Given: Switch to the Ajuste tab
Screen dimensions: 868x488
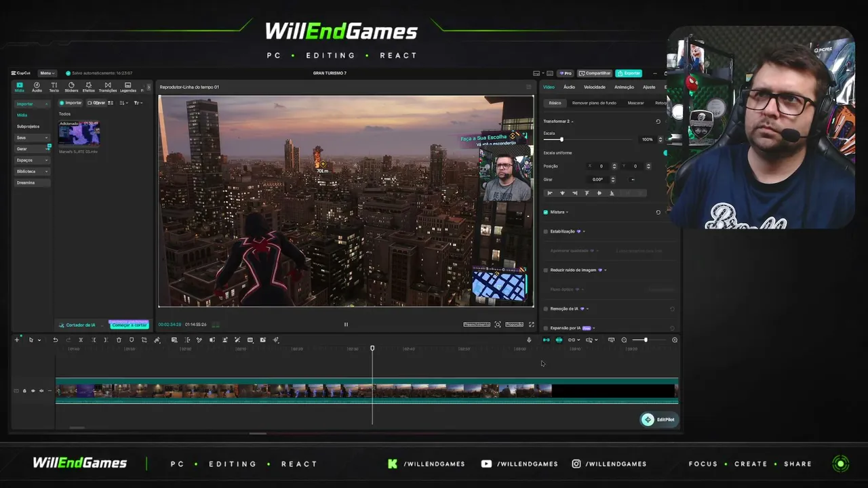Looking at the screenshot, I should coord(649,87).
